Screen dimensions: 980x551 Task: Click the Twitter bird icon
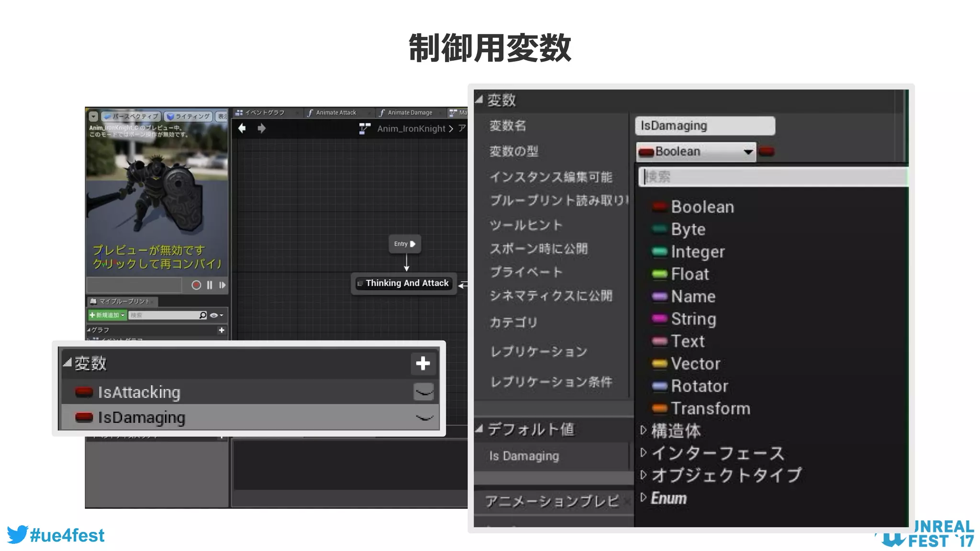click(x=17, y=535)
